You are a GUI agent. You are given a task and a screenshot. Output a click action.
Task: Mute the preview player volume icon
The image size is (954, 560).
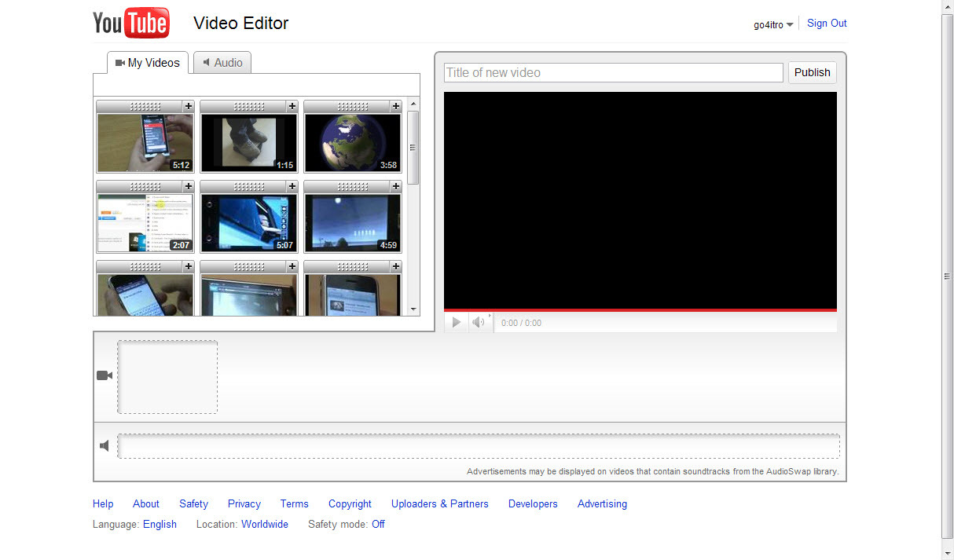479,322
